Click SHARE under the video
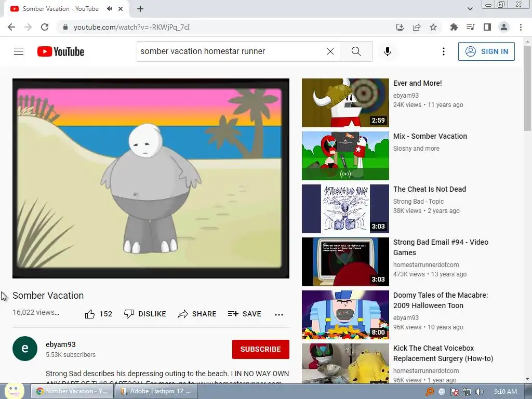This screenshot has height=399, width=532. click(x=197, y=314)
